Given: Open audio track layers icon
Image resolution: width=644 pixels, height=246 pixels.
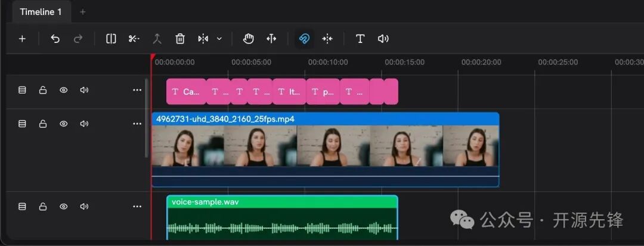Looking at the screenshot, I should click(22, 207).
